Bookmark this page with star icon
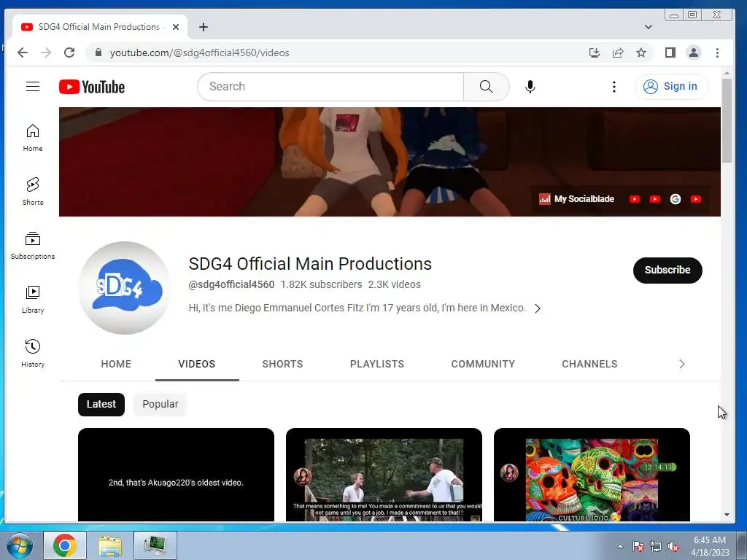Viewport: 747px width, 560px height. click(x=641, y=52)
